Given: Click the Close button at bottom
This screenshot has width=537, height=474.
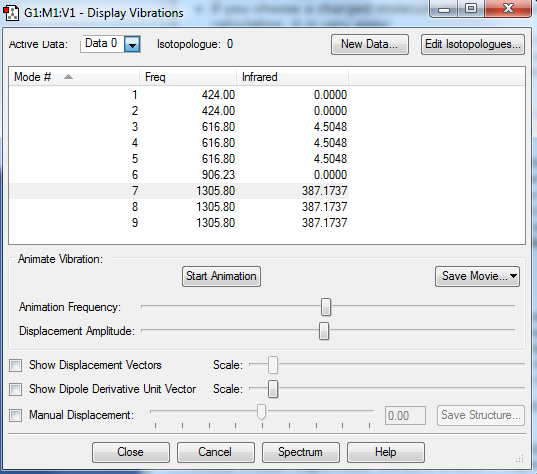Looking at the screenshot, I should [x=131, y=452].
